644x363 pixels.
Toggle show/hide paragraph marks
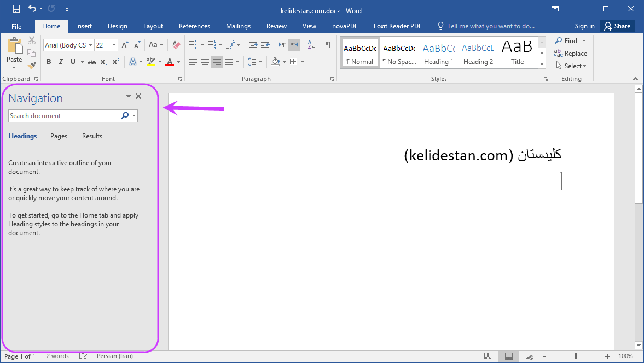click(328, 45)
